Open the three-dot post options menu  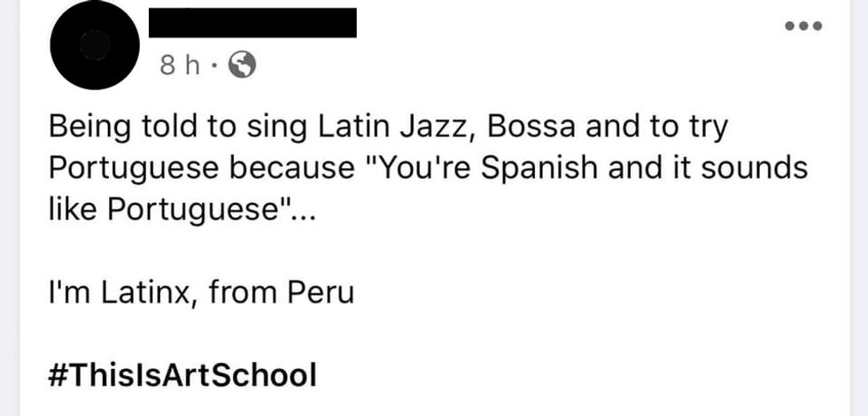804,25
